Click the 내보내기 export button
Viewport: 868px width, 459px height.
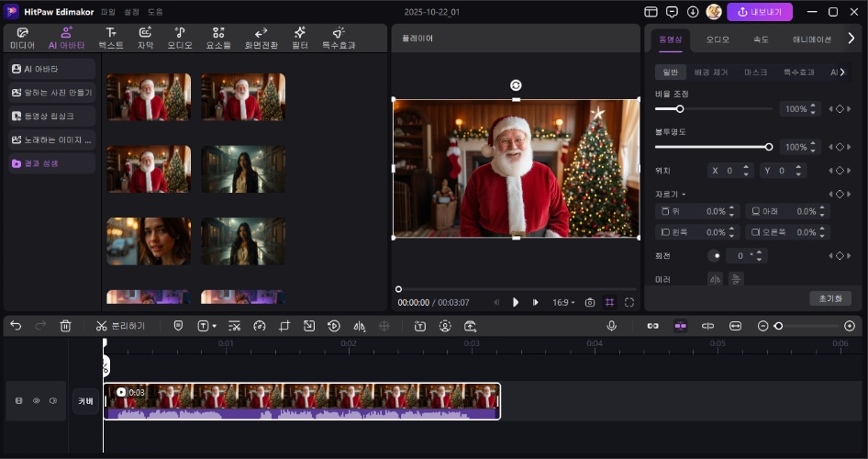760,12
